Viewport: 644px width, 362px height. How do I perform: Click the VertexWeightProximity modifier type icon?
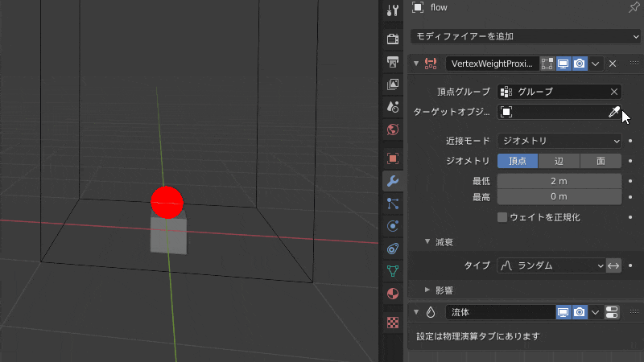point(431,64)
